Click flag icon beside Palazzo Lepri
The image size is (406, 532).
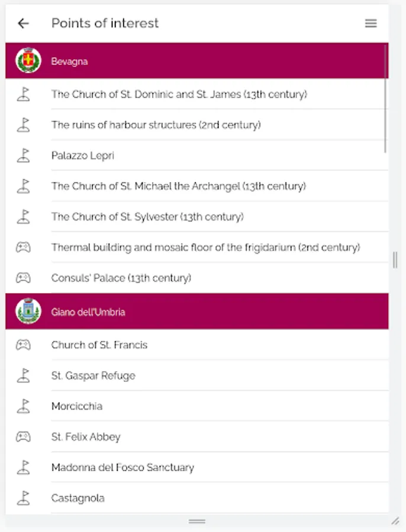[x=23, y=155]
